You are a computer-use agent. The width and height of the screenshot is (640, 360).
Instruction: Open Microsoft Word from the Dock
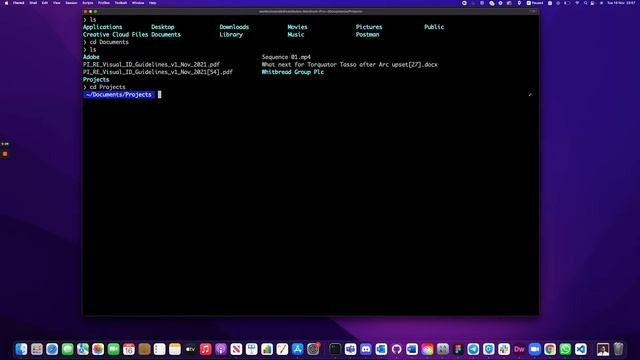click(412, 349)
